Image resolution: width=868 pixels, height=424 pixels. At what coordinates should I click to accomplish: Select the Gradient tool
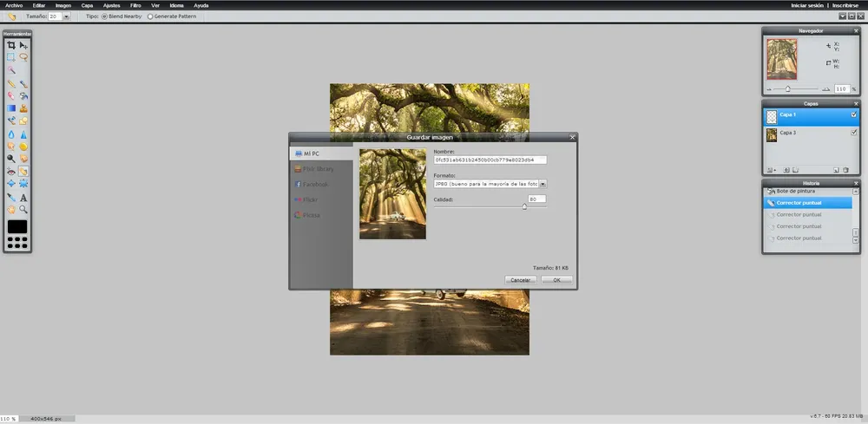(x=11, y=108)
